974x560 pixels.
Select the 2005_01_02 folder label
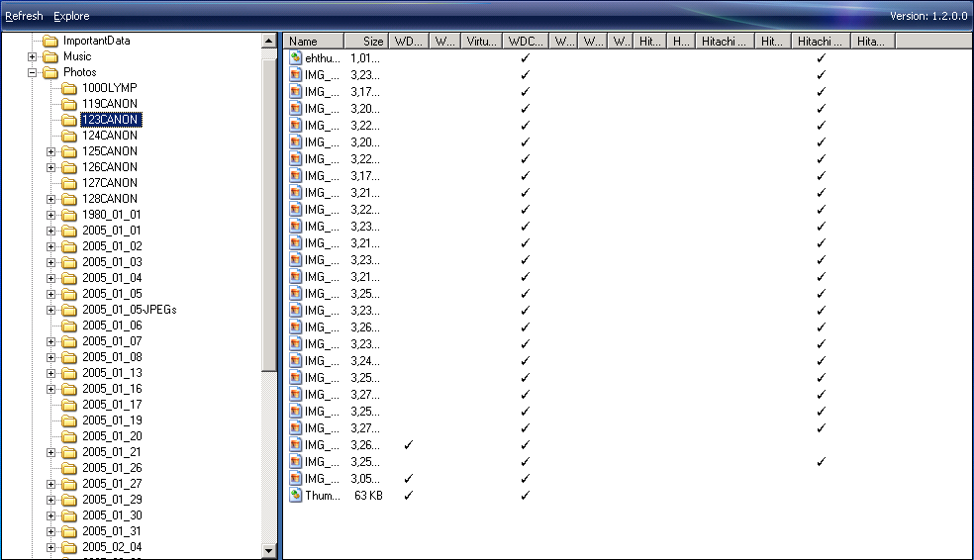[x=112, y=246]
